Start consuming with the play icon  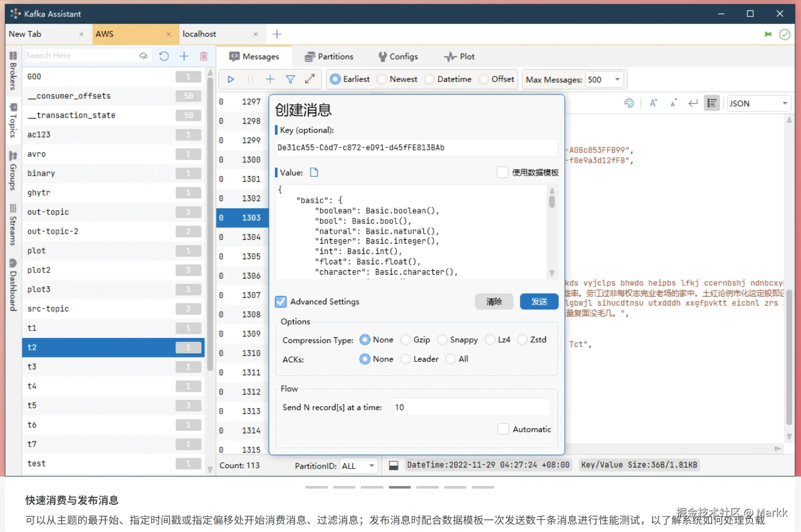point(230,79)
